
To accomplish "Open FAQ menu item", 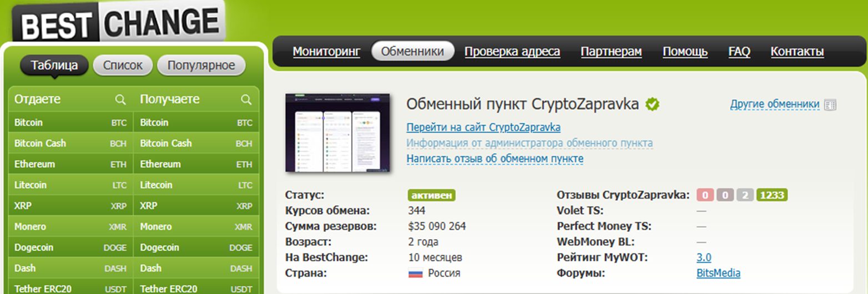I will tap(739, 52).
